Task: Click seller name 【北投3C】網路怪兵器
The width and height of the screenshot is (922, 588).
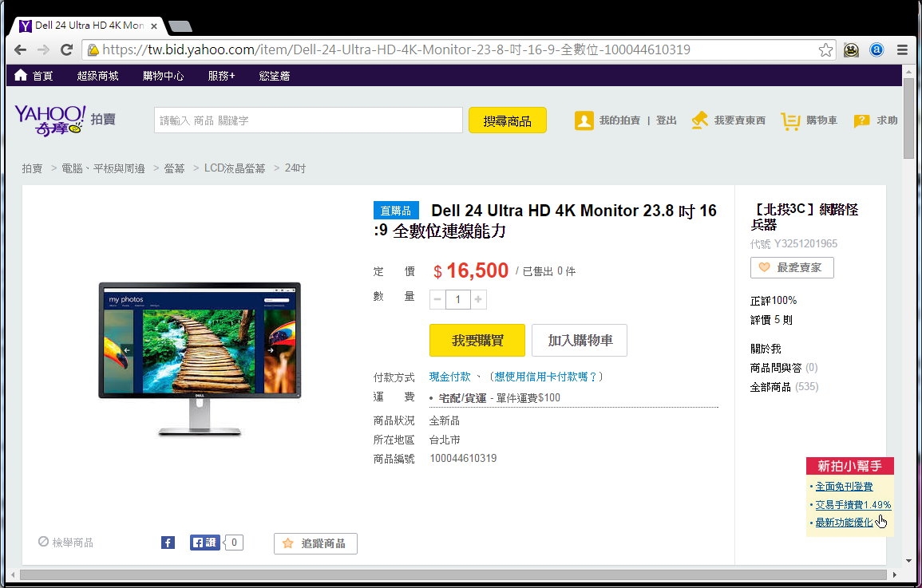Action: 805,217
